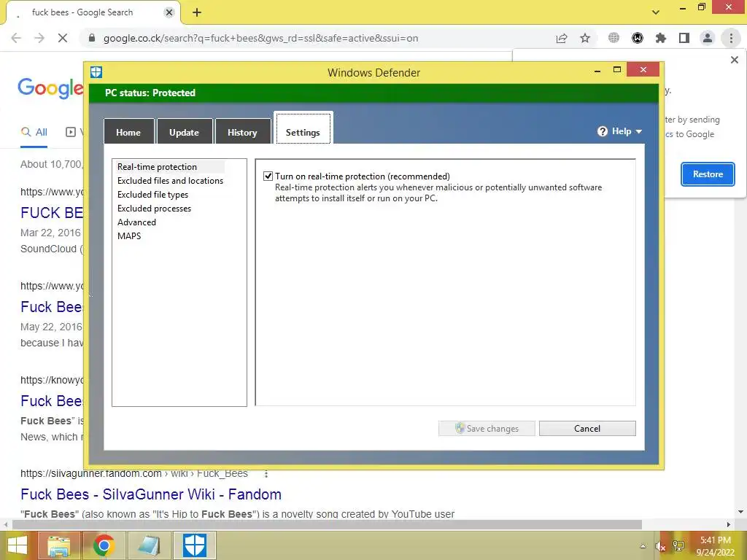Open Notepad from the taskbar
Screen dimensions: 747x560
149,545
